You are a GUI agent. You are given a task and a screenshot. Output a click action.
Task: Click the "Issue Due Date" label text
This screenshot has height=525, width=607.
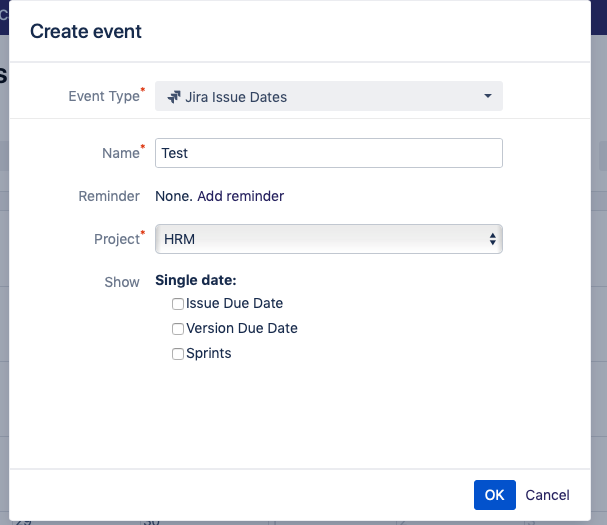234,303
